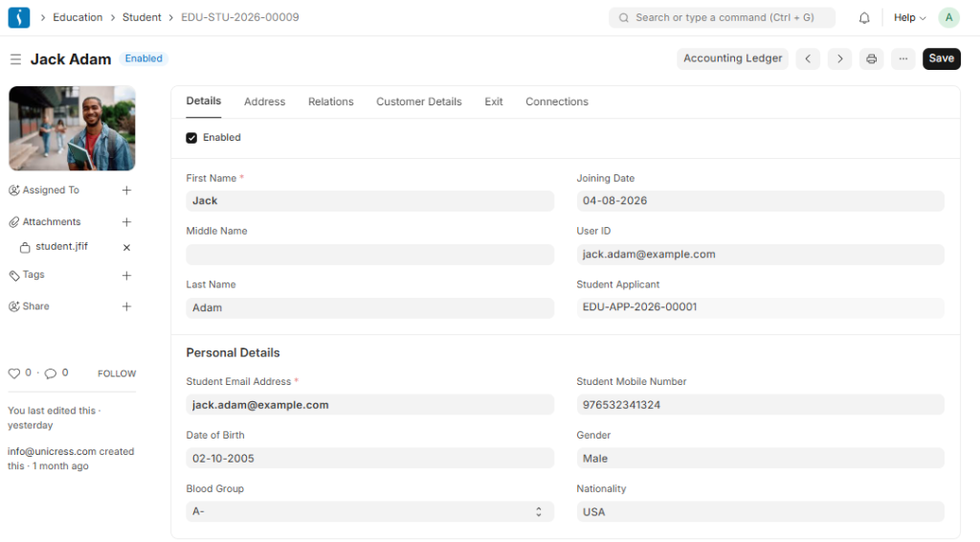Edit the User ID field
980x542 pixels.
click(760, 255)
